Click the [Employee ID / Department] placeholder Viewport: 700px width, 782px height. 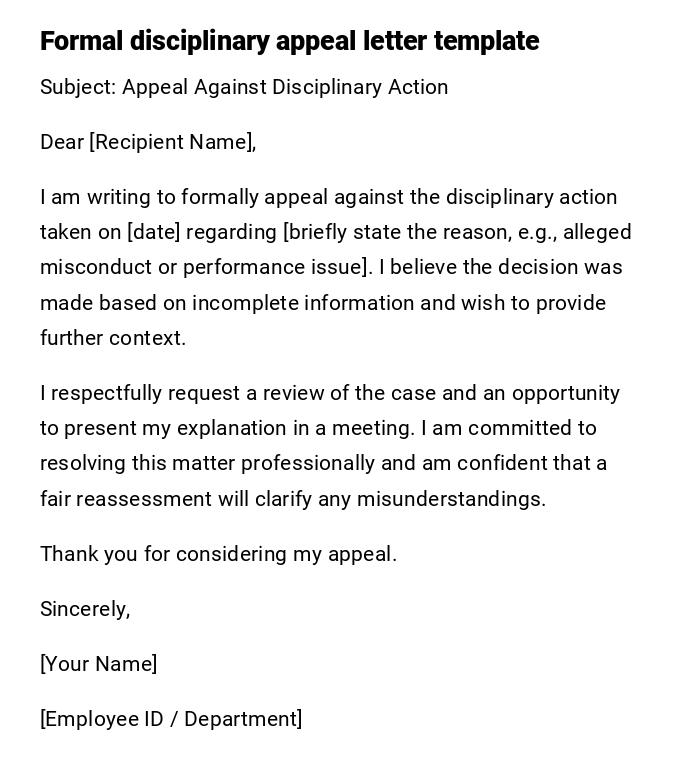[x=171, y=719]
